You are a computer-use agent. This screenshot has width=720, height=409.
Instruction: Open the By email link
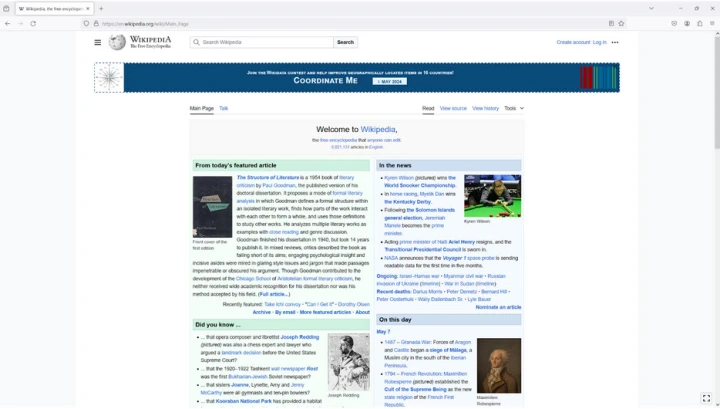(x=285, y=312)
